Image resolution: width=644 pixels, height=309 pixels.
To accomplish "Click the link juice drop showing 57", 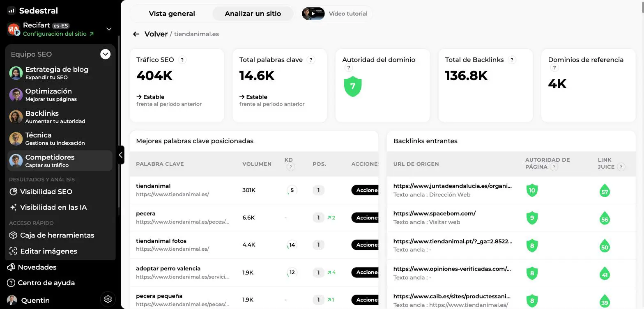I will pyautogui.click(x=605, y=190).
